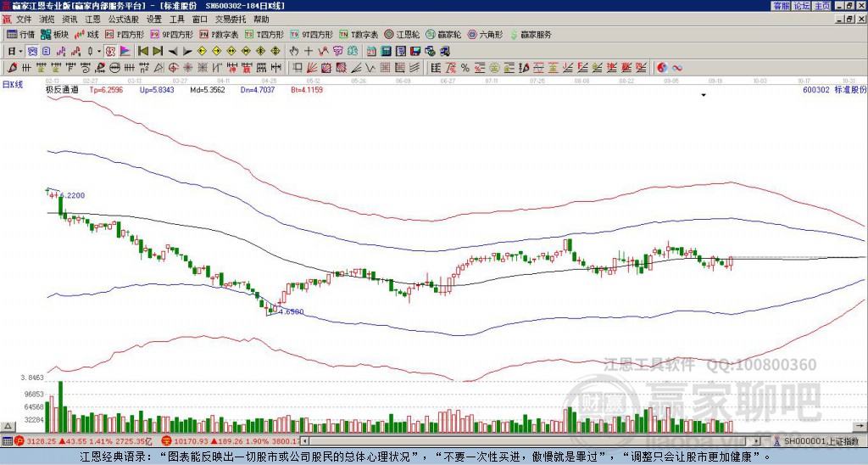
Task: Open the P数字表 tool
Action: point(220,34)
